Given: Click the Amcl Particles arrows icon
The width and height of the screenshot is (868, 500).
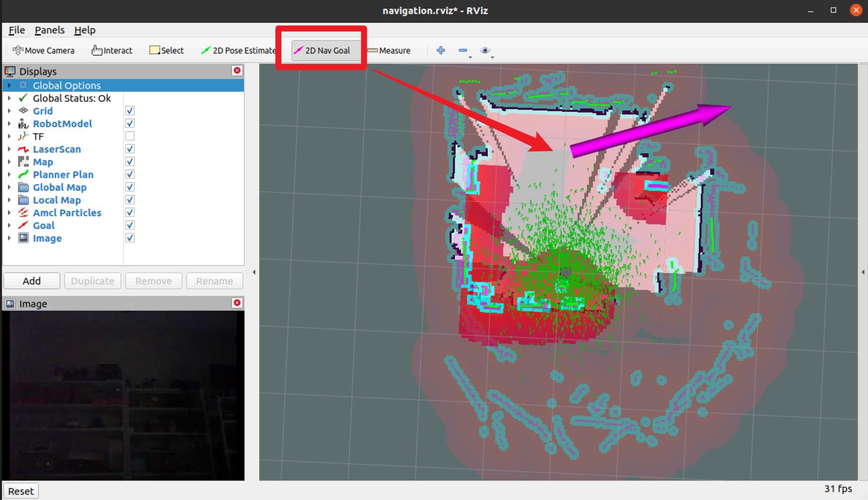Looking at the screenshot, I should coord(23,213).
